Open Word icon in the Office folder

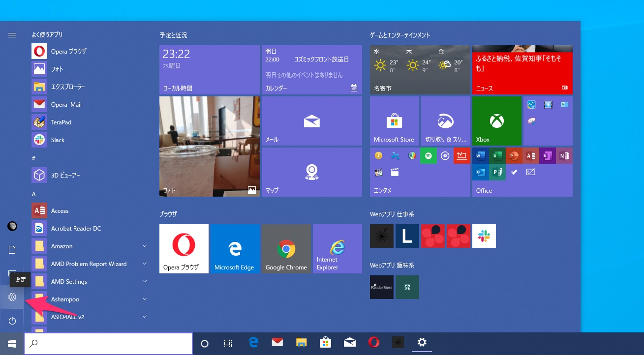(481, 156)
